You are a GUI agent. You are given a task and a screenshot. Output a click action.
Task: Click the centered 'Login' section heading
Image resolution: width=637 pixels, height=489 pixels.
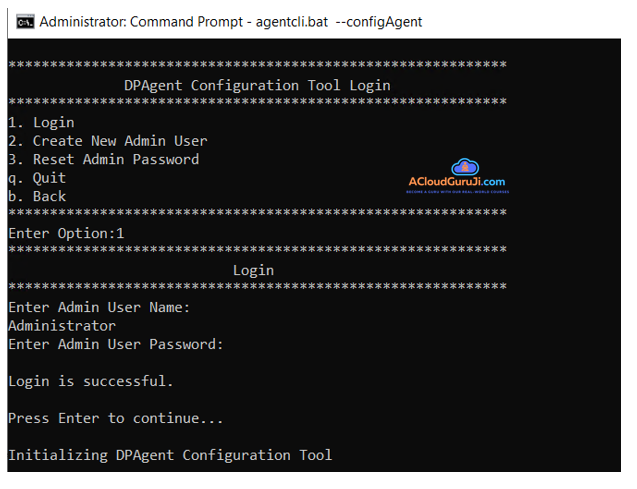coord(253,270)
